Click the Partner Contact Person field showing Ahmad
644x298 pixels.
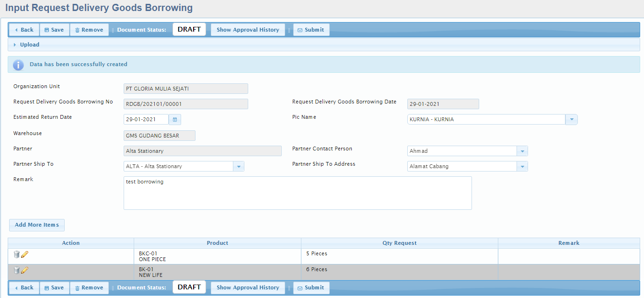pyautogui.click(x=462, y=151)
